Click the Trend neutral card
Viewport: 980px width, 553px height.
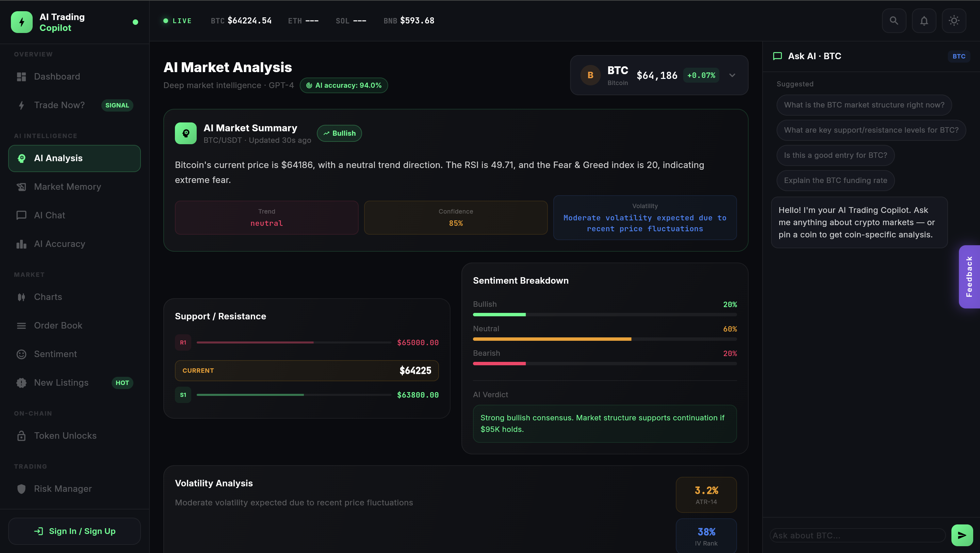click(x=266, y=218)
